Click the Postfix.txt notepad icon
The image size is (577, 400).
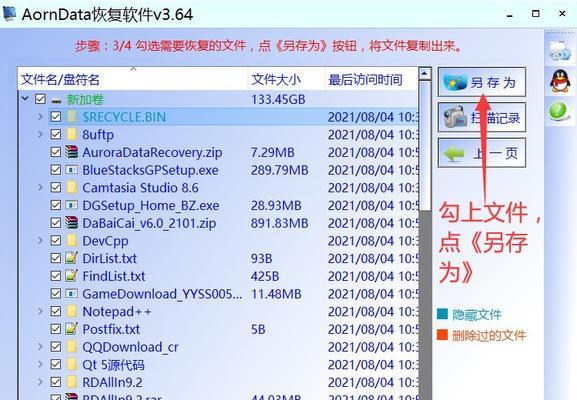coord(71,328)
